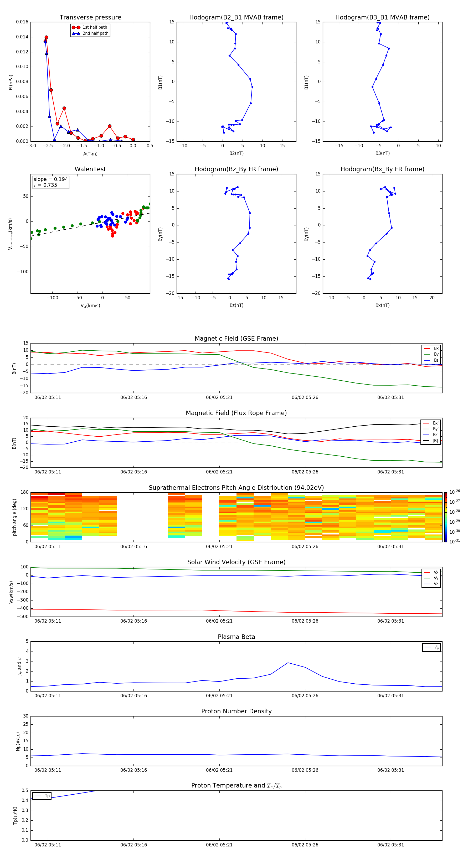The image size is (473, 868).
Task: Click the Tp legend in Proton Temperature panel
Action: [x=42, y=796]
